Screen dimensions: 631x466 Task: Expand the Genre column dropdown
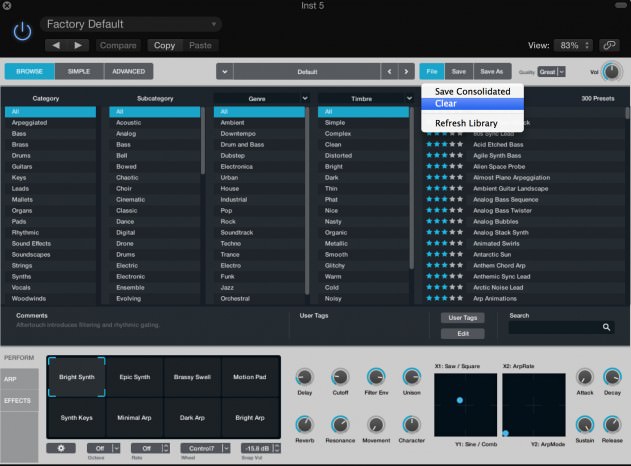pyautogui.click(x=305, y=98)
